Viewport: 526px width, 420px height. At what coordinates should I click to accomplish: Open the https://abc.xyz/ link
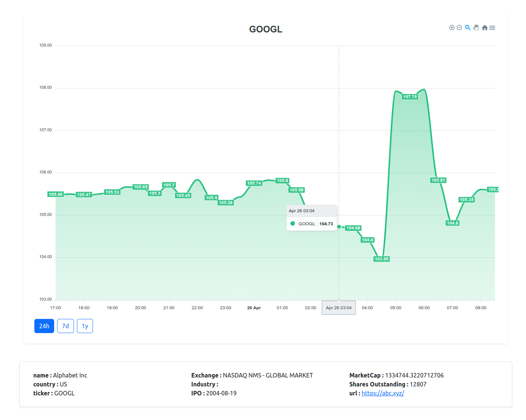point(383,393)
